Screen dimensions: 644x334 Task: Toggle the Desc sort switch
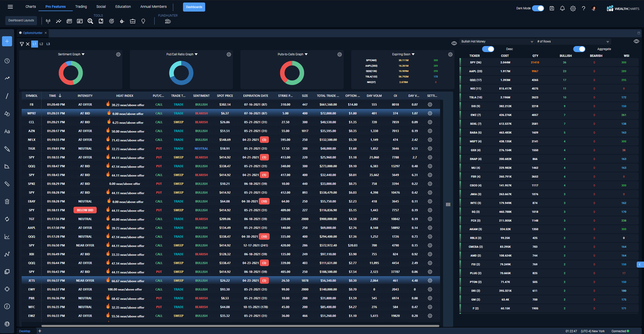pyautogui.click(x=488, y=49)
